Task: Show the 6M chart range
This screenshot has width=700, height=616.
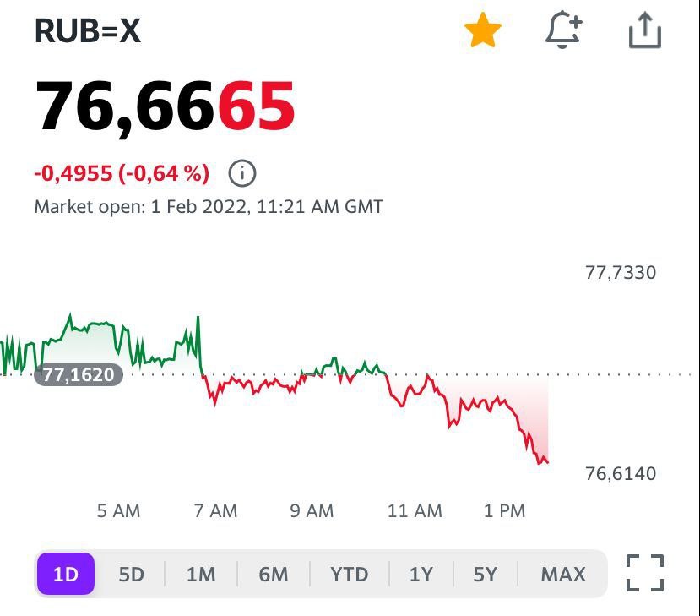Action: click(x=274, y=575)
